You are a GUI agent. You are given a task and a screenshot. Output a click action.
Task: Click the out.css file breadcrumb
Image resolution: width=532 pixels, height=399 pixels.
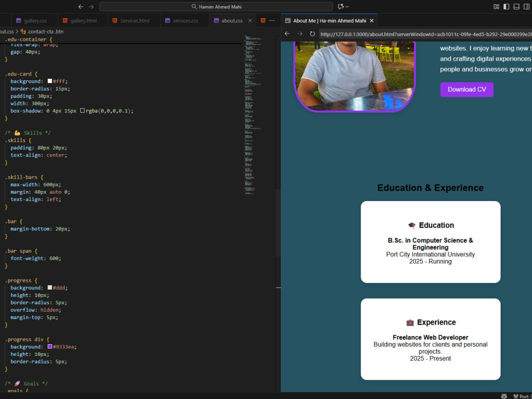point(7,31)
